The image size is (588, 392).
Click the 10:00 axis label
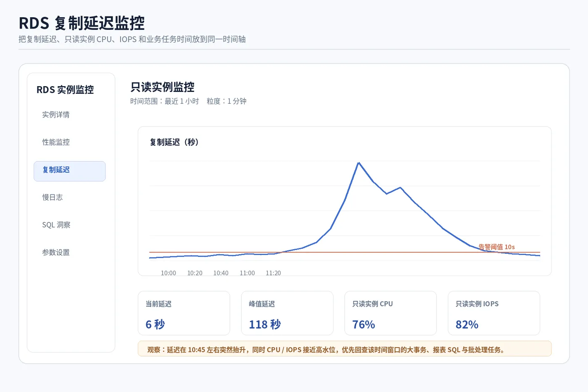click(168, 273)
